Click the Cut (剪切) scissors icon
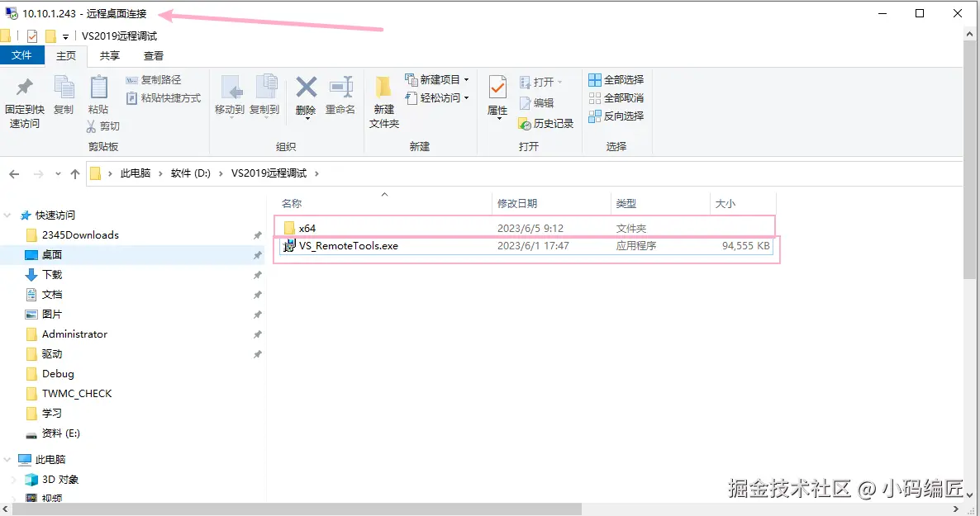Viewport: 980px width, 516px height. tap(91, 126)
